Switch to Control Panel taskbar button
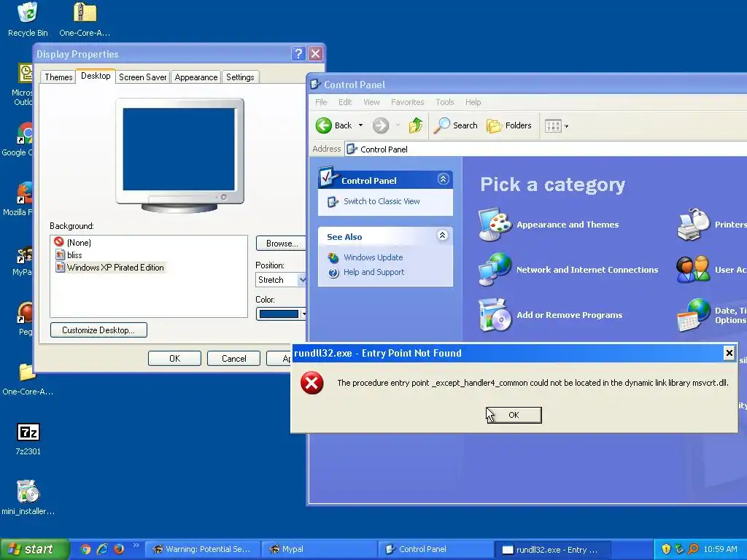Image resolution: width=747 pixels, height=560 pixels. click(436, 550)
